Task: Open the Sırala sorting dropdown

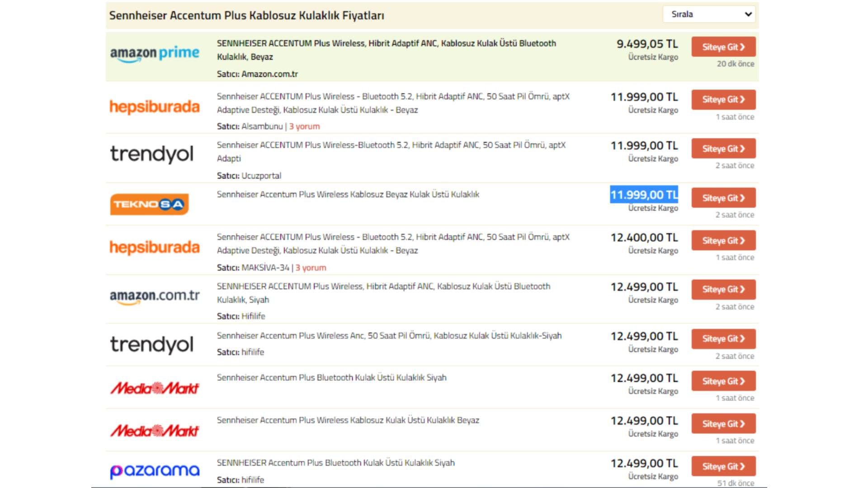Action: click(x=710, y=14)
